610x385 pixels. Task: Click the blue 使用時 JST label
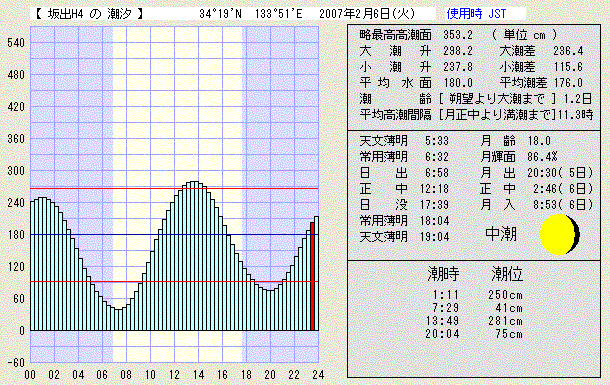tap(476, 14)
